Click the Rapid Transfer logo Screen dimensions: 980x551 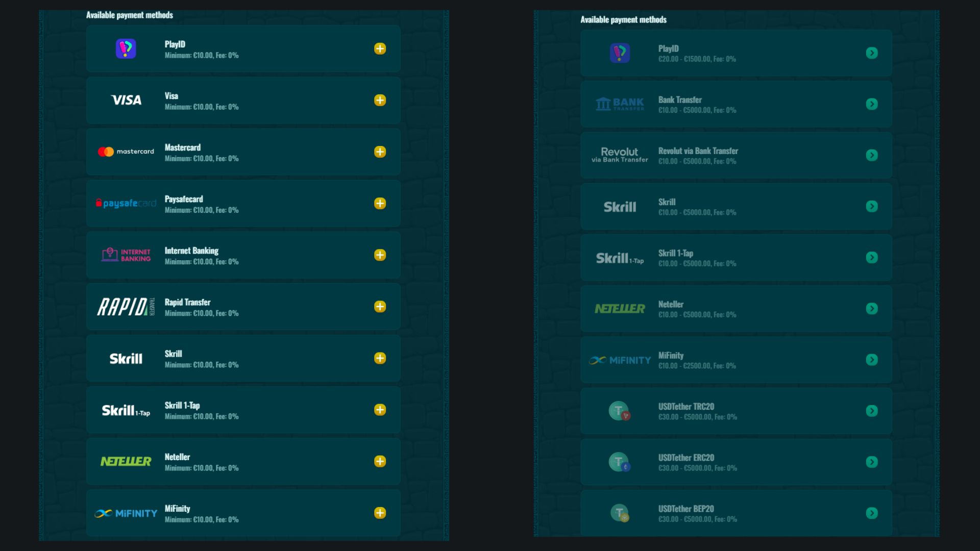tap(126, 307)
